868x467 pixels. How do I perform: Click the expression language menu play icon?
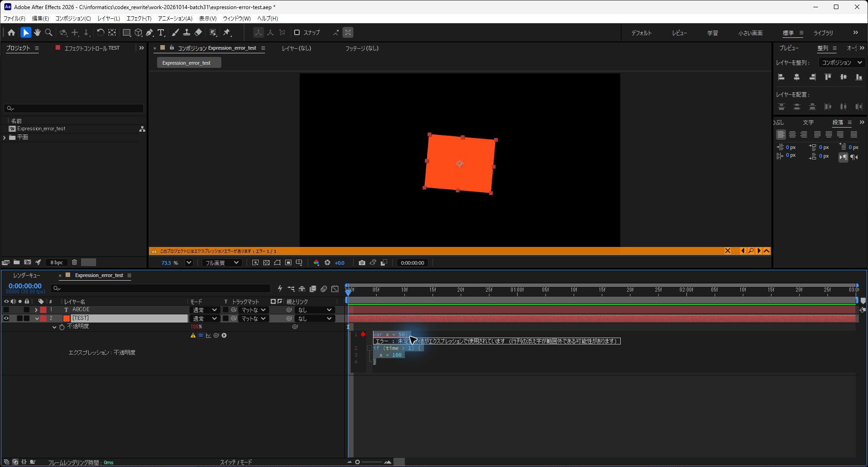(x=224, y=335)
